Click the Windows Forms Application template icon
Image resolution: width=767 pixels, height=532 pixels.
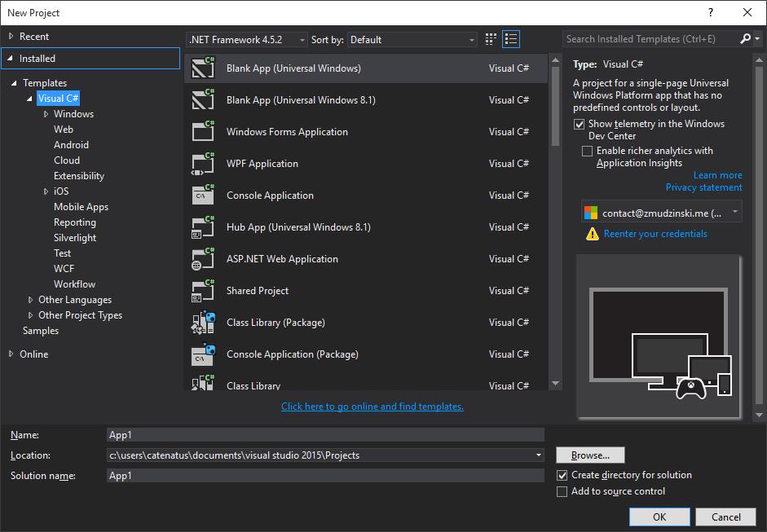tap(202, 131)
